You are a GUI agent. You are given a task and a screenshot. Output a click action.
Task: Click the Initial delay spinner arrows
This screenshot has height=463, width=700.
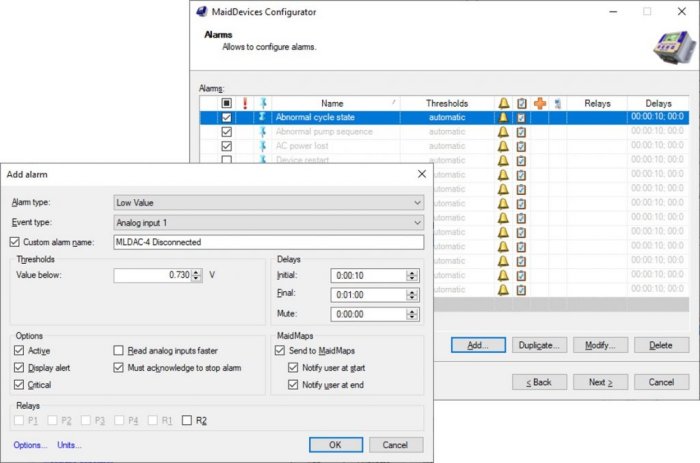(411, 275)
